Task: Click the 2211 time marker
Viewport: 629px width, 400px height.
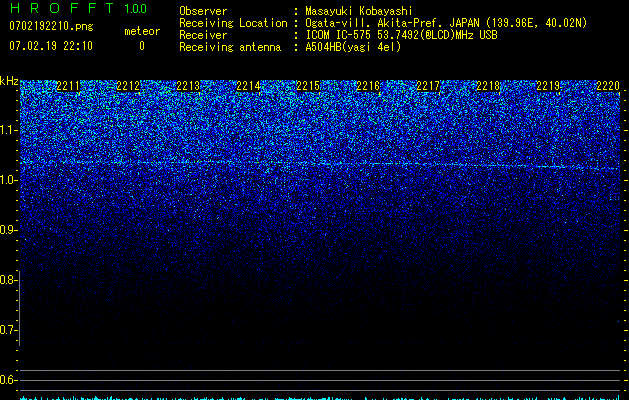Action: 68,86
